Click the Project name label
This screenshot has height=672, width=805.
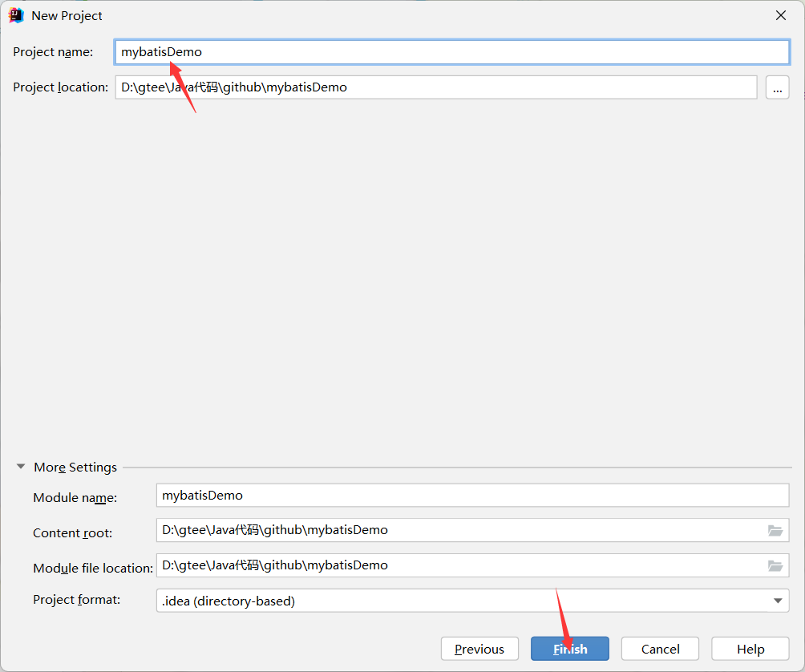[53, 52]
